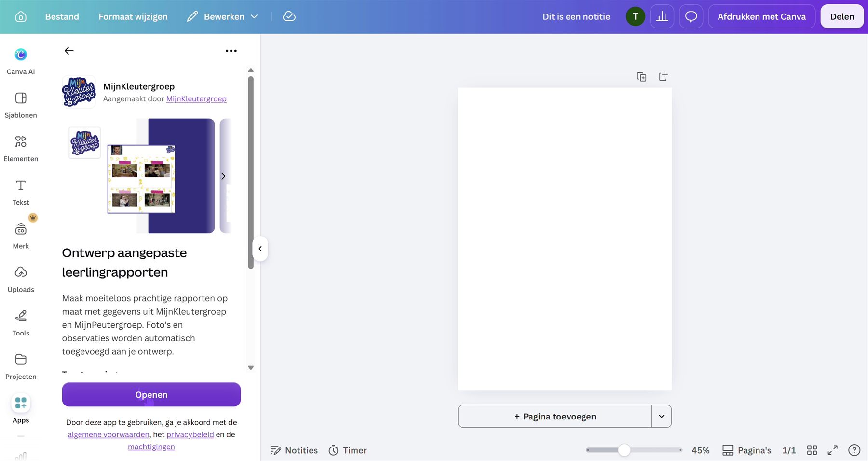Go to Canva home icon
Image resolution: width=868 pixels, height=461 pixels.
[x=21, y=16]
